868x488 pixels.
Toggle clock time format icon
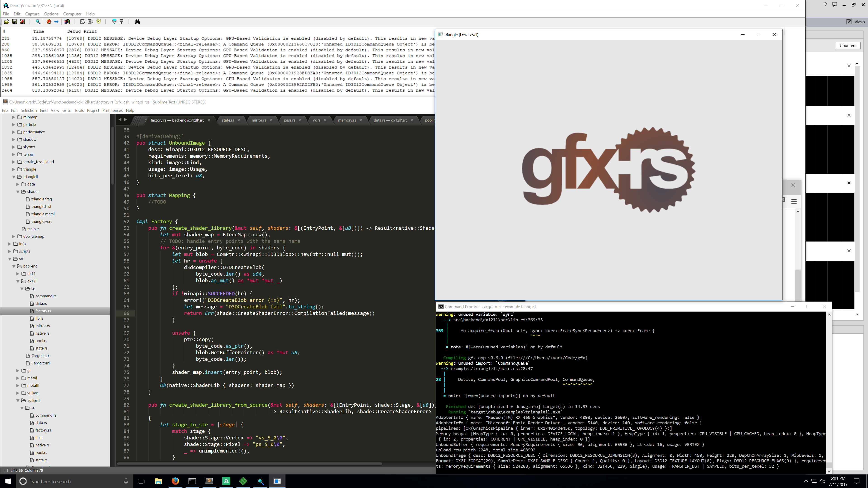(99, 21)
